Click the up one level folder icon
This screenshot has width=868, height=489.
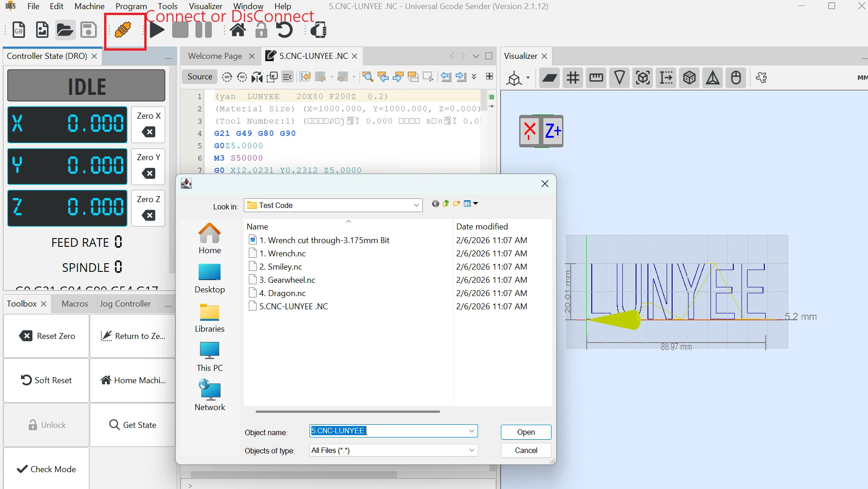446,203
